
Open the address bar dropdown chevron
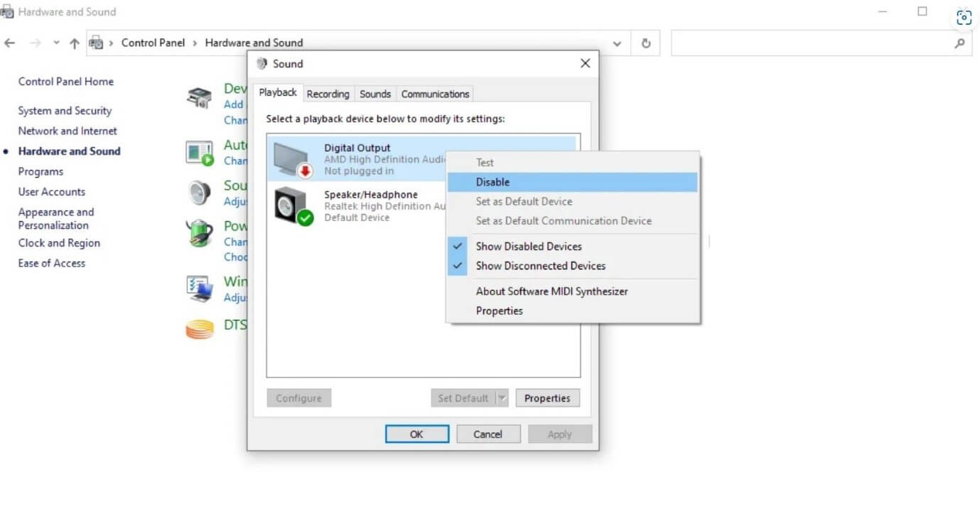pos(617,43)
